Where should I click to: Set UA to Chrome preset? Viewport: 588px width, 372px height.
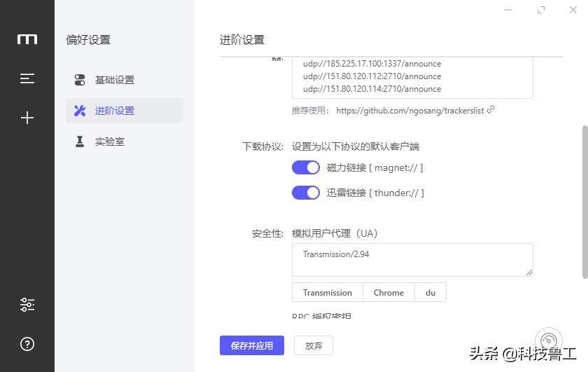pos(388,292)
